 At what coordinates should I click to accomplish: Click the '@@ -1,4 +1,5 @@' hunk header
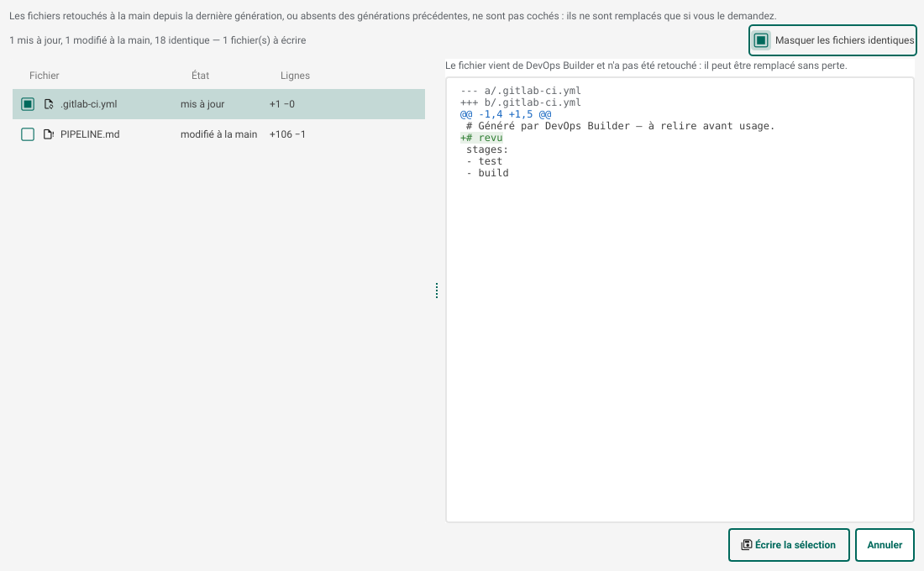click(506, 114)
